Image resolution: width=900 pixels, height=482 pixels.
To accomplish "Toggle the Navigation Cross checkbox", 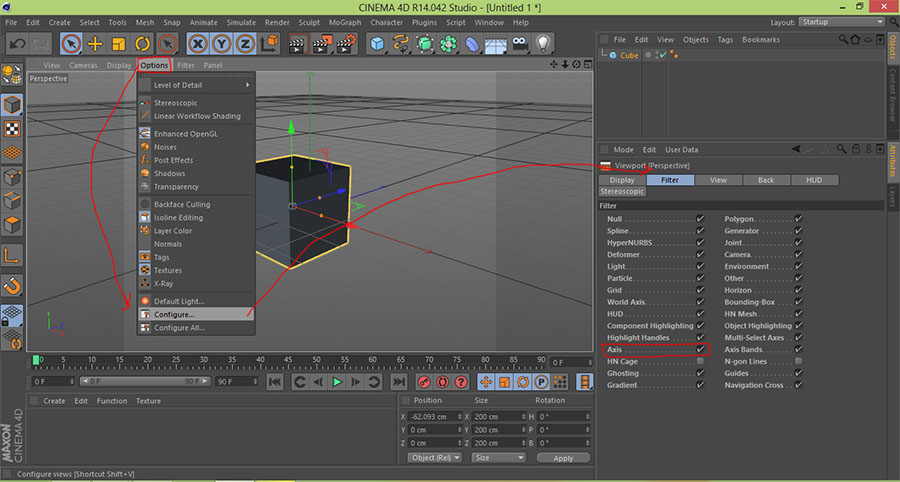I will coord(798,385).
